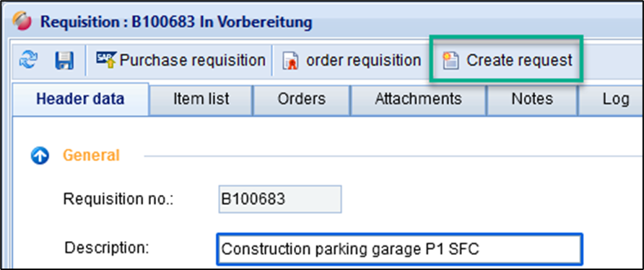Switch to the Header data tab
Image resolution: width=644 pixels, height=270 pixels.
pyautogui.click(x=80, y=99)
